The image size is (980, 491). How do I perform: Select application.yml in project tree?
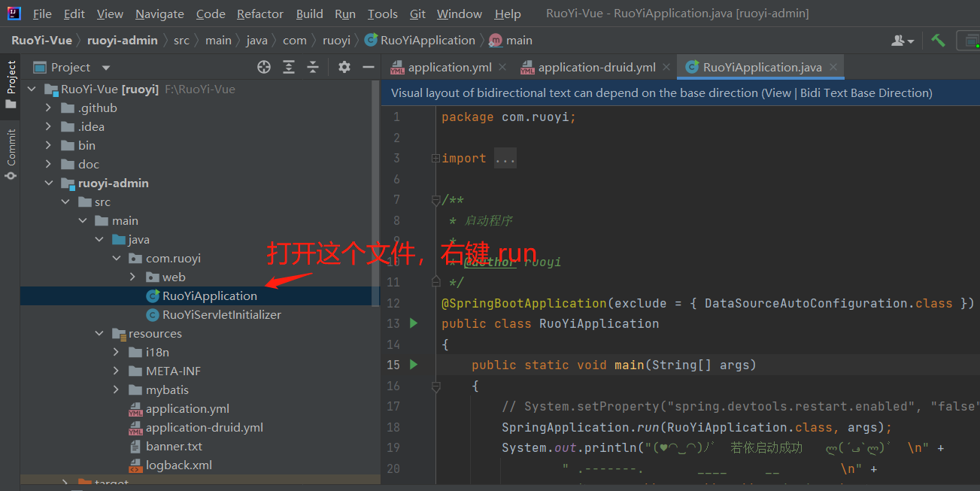(x=179, y=408)
